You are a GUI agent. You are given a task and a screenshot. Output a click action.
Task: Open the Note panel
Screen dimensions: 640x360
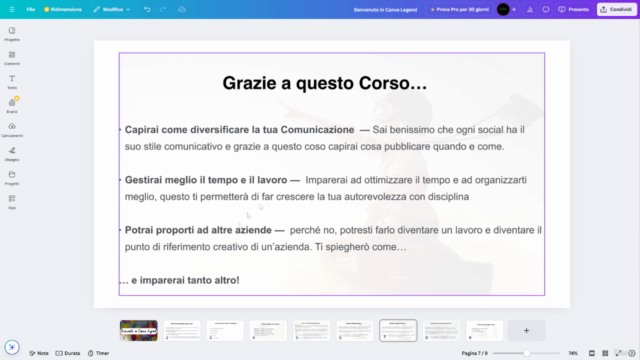[x=39, y=353]
